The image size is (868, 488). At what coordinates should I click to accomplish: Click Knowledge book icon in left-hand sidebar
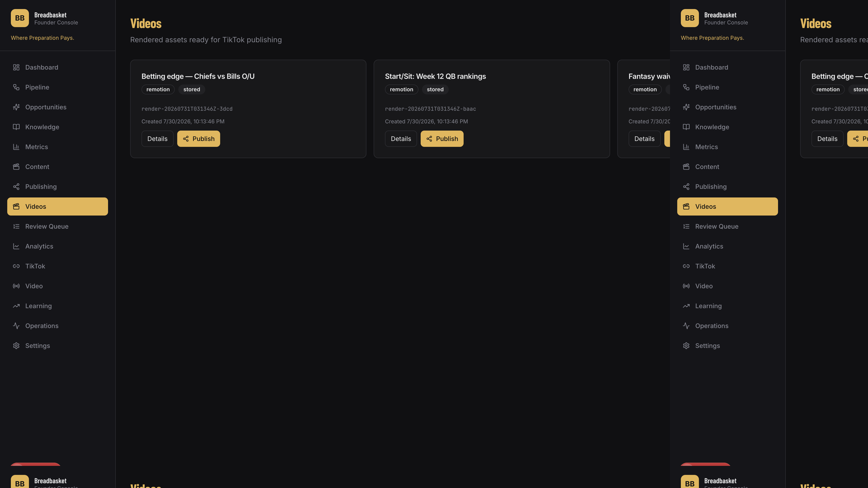(x=16, y=127)
